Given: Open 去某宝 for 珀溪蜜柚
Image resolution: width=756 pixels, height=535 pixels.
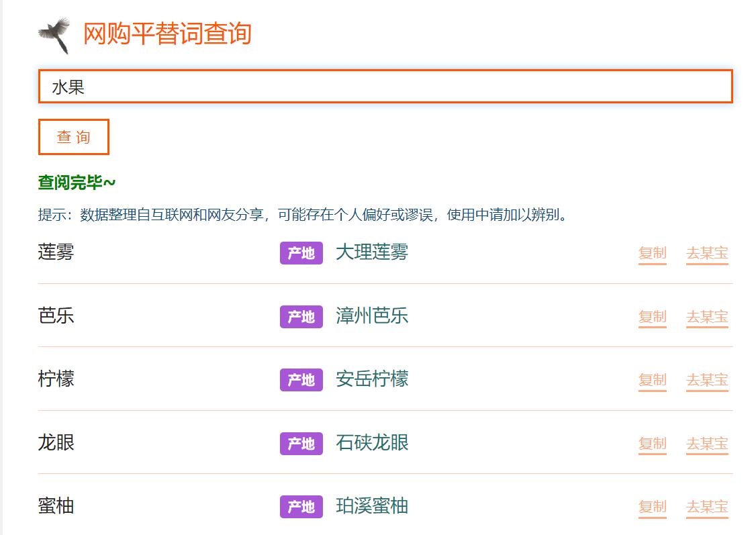Looking at the screenshot, I should click(707, 507).
